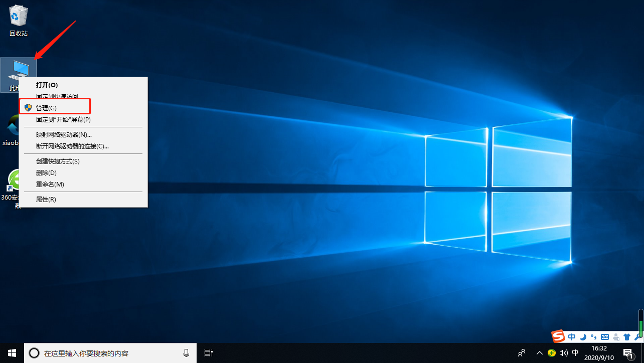644x363 pixels.
Task: Choose 删除(D) in the context menu
Action: pos(83,172)
